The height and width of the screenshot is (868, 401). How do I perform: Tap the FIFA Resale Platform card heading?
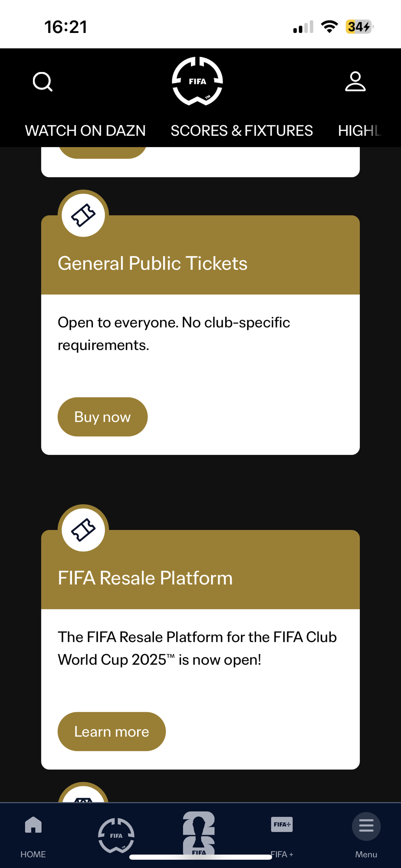click(x=145, y=578)
